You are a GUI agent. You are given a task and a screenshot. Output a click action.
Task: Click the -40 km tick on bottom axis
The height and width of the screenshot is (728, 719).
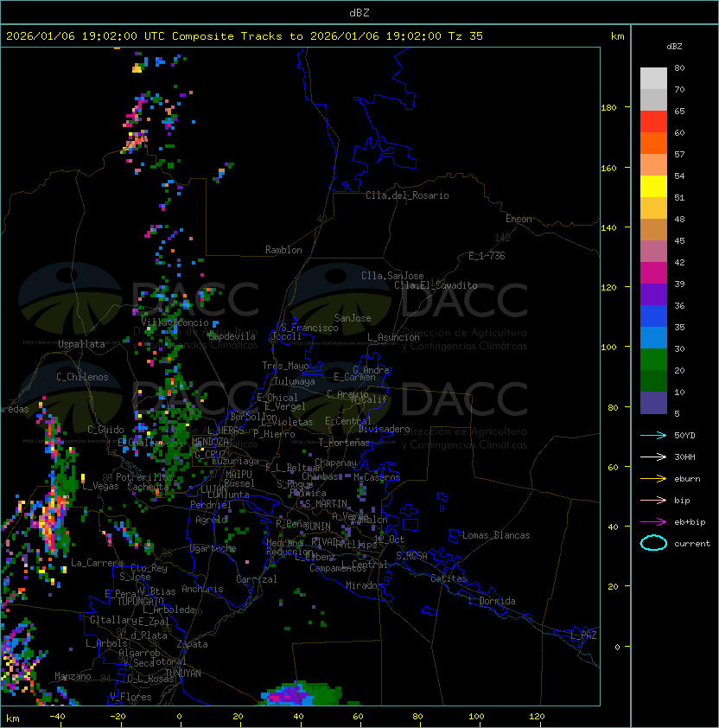pyautogui.click(x=57, y=717)
